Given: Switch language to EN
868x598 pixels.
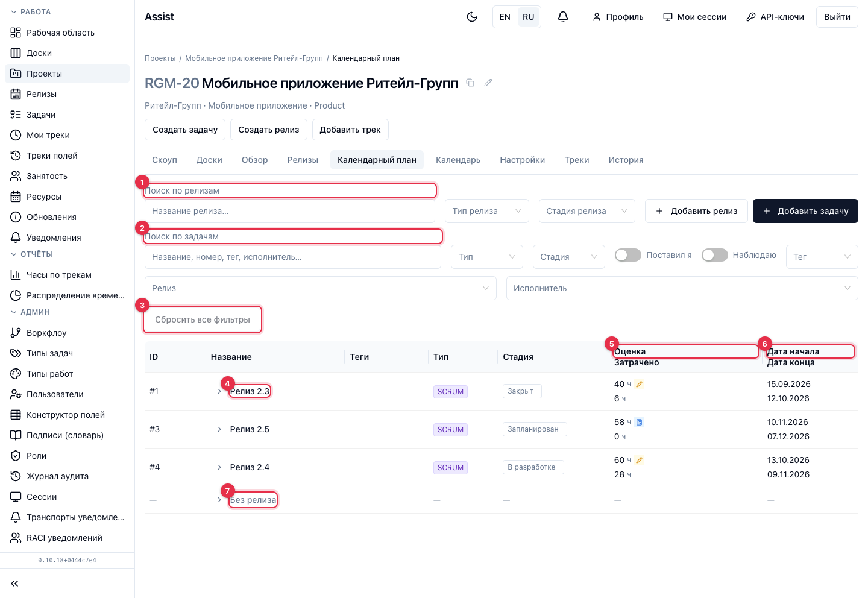Looking at the screenshot, I should click(x=505, y=17).
